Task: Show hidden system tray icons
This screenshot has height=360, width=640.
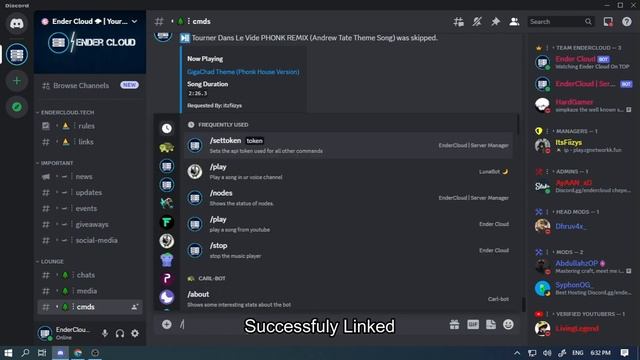Action: (517, 353)
